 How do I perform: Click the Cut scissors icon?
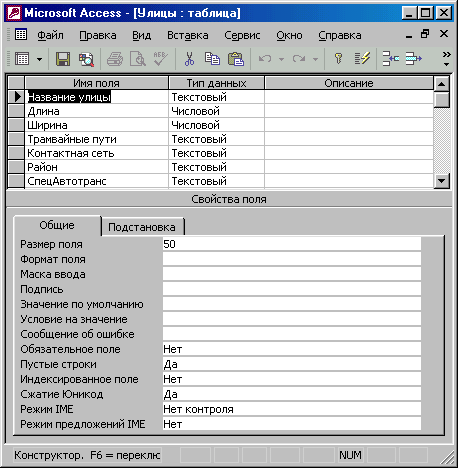click(189, 59)
